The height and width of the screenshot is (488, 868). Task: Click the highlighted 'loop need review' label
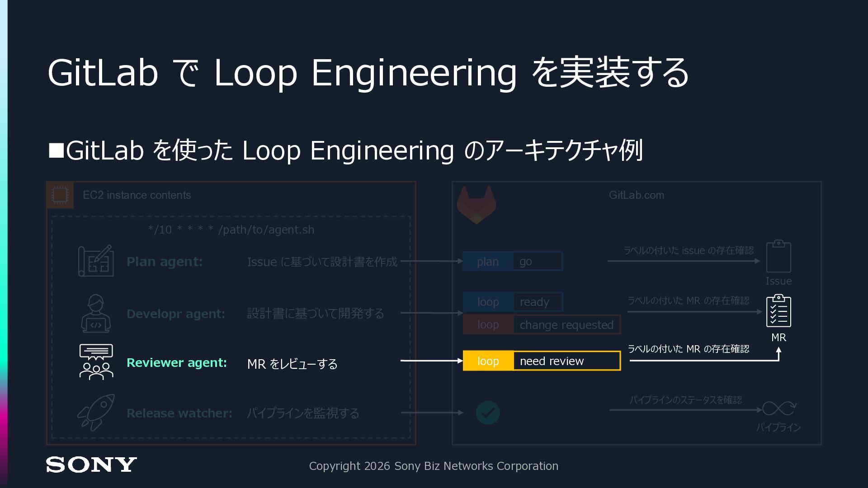pyautogui.click(x=542, y=361)
